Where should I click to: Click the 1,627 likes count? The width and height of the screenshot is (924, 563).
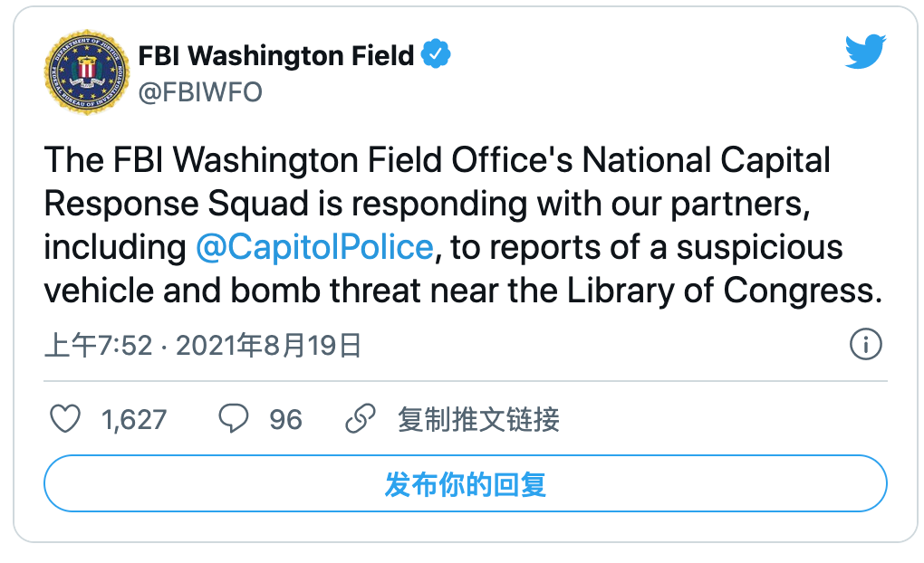click(134, 420)
